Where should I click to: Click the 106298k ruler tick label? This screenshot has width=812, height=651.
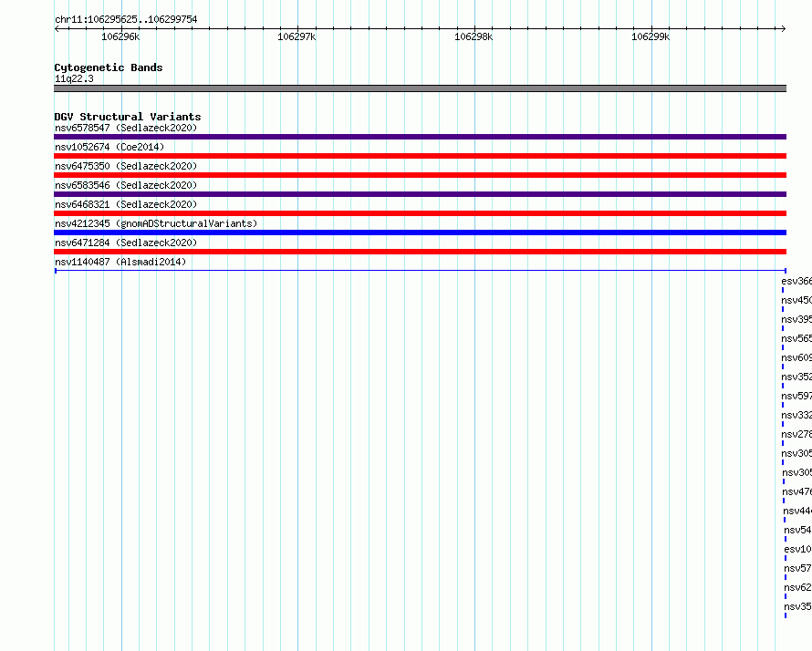pyautogui.click(x=474, y=36)
